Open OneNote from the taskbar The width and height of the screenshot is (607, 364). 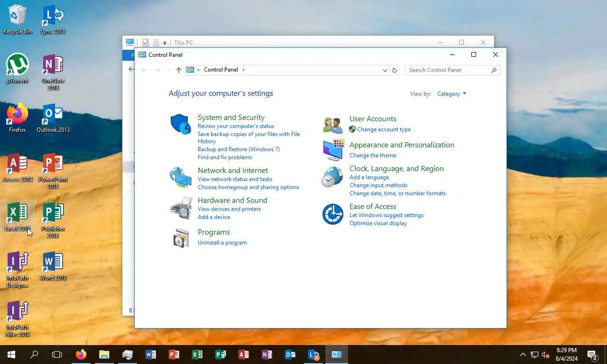[267, 355]
